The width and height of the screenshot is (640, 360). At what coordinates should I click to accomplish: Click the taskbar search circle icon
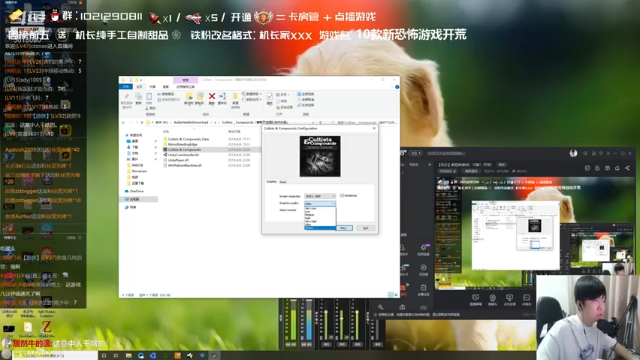[104, 356]
